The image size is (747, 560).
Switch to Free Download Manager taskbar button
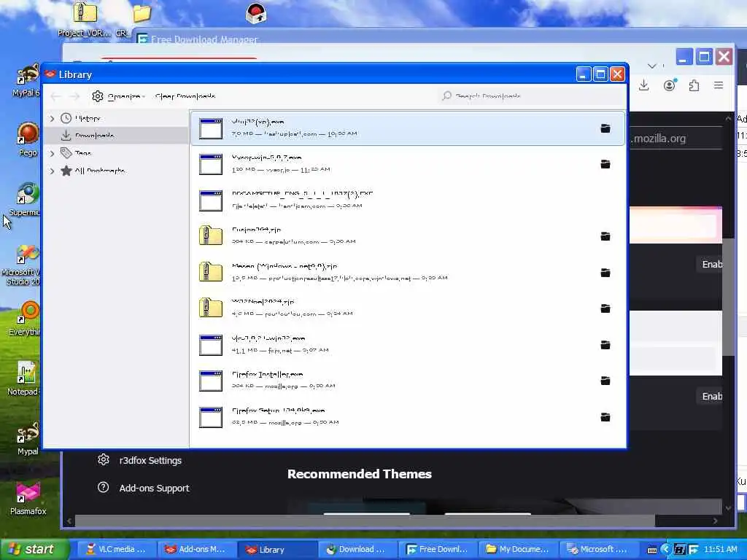point(436,550)
